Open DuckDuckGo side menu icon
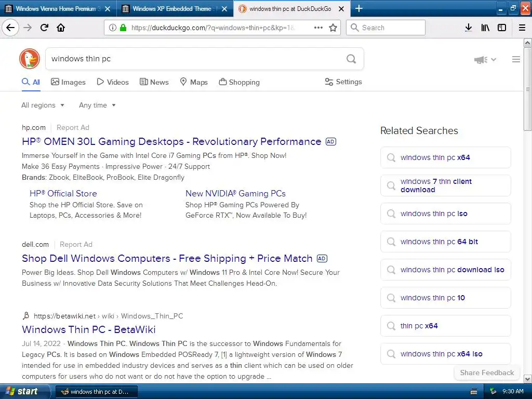The width and height of the screenshot is (532, 399). click(516, 59)
